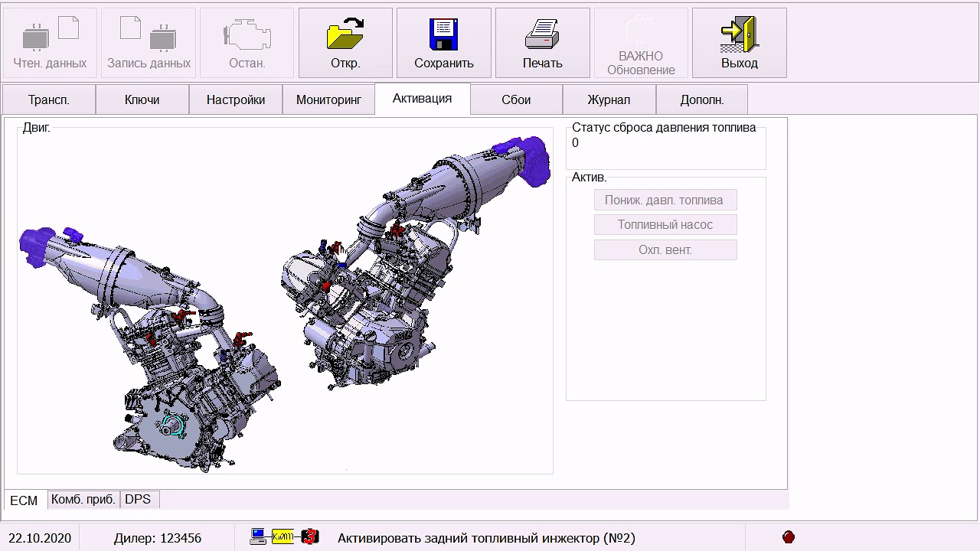The width and height of the screenshot is (980, 551).
Task: Switch to the Дополн. tab
Action: point(702,99)
